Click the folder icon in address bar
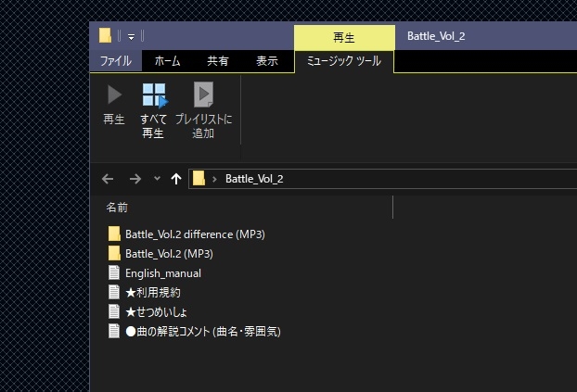Screen dimensions: 577x392 [x=199, y=179]
